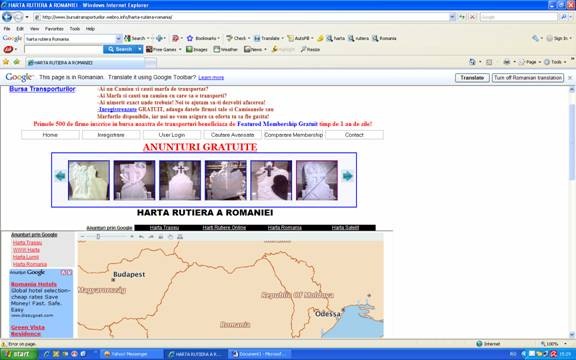Click the Contact navigation button
The image size is (576, 360).
[354, 135]
